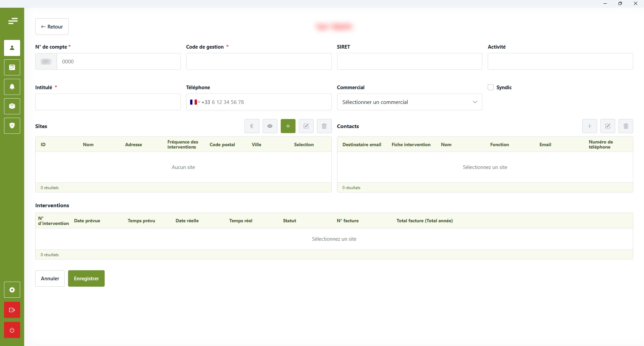Open the phone country flag selector

pos(195,102)
